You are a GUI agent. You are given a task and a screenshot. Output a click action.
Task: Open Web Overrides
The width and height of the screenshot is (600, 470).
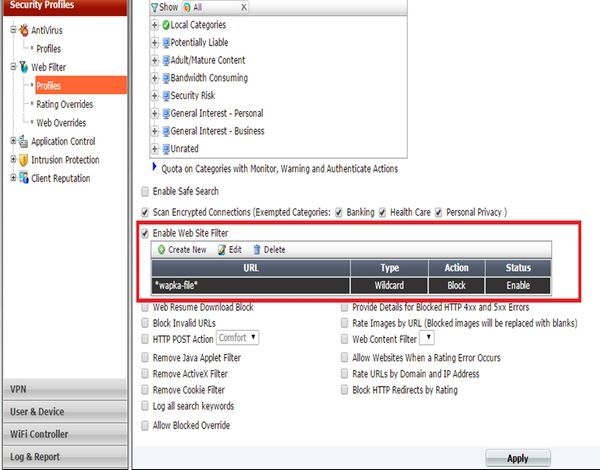click(61, 123)
